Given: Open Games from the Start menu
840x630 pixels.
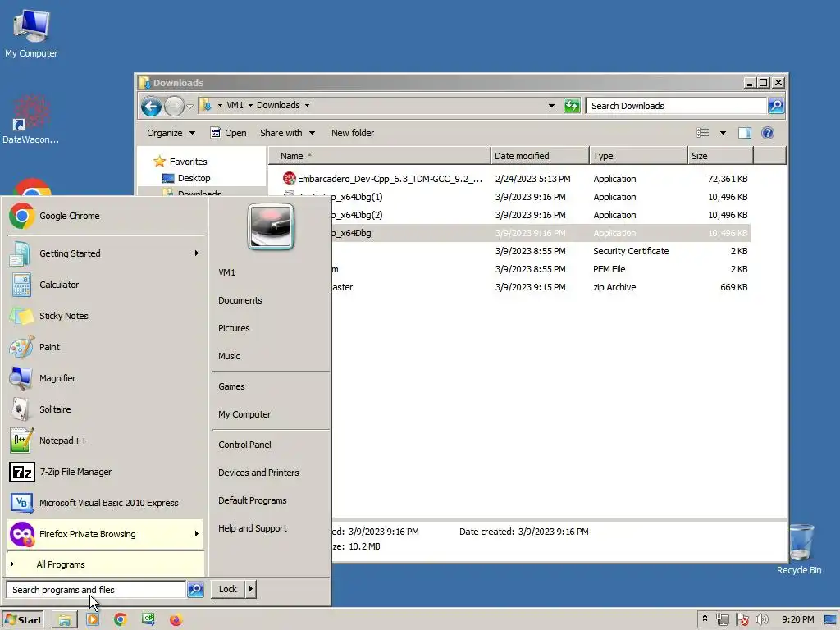Looking at the screenshot, I should (231, 386).
